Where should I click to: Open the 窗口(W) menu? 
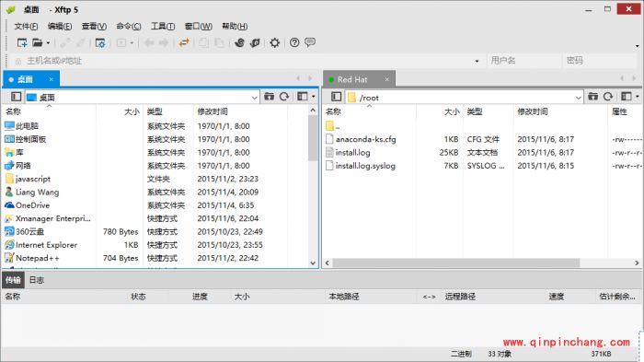(199, 27)
